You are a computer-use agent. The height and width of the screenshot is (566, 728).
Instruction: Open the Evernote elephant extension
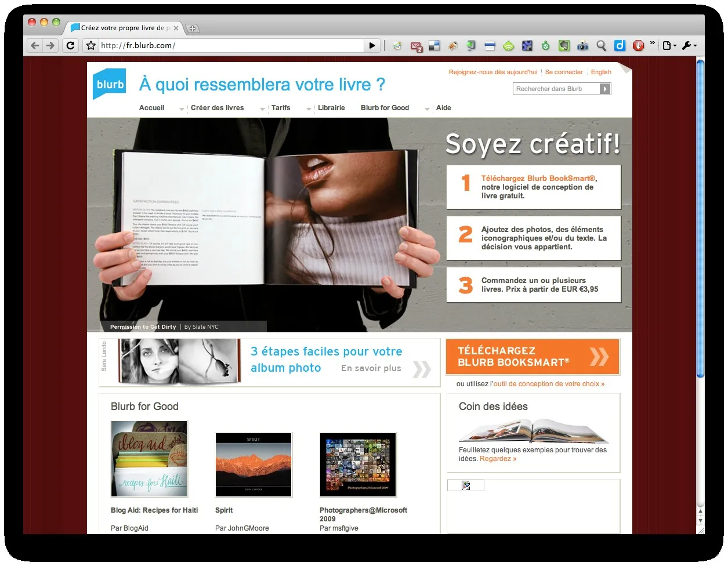pyautogui.click(x=564, y=45)
